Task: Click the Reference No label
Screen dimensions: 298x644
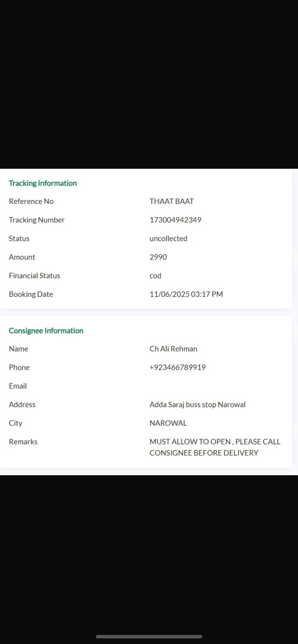Action: (x=31, y=201)
